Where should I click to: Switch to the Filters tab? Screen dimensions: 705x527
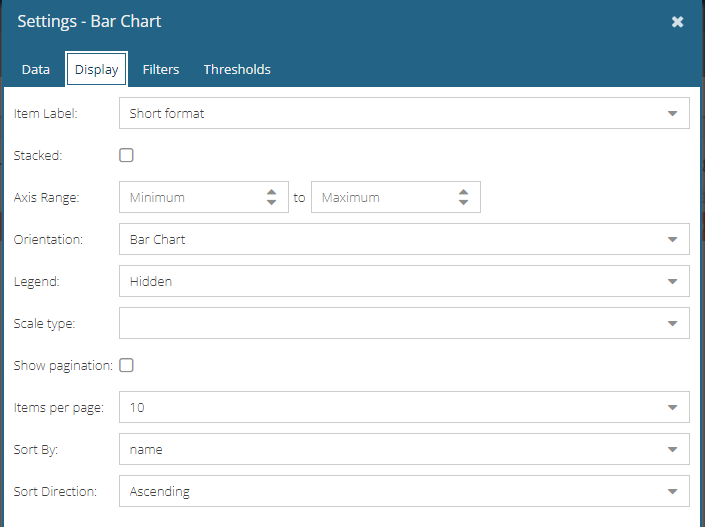161,69
